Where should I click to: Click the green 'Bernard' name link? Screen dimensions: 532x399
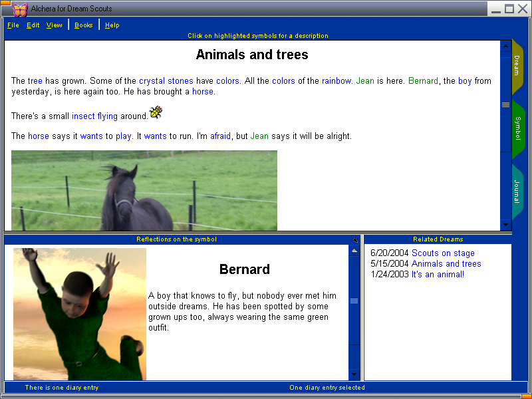point(423,80)
